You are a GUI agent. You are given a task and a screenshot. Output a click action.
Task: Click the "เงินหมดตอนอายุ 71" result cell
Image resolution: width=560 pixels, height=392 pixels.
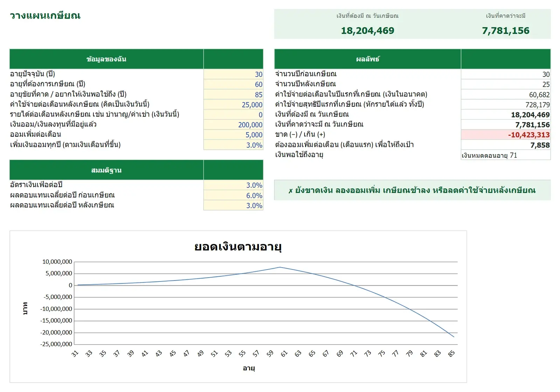pos(506,155)
